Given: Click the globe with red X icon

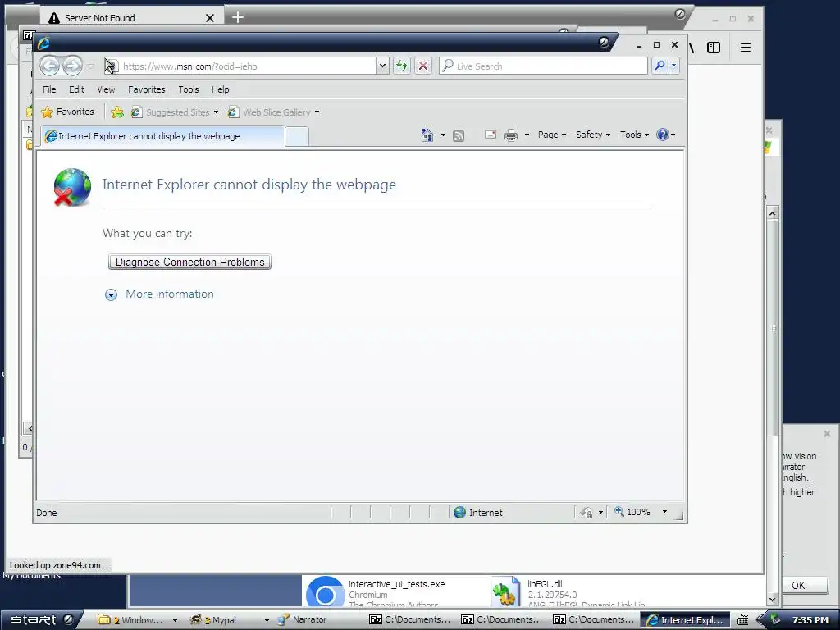Looking at the screenshot, I should click(x=72, y=187).
